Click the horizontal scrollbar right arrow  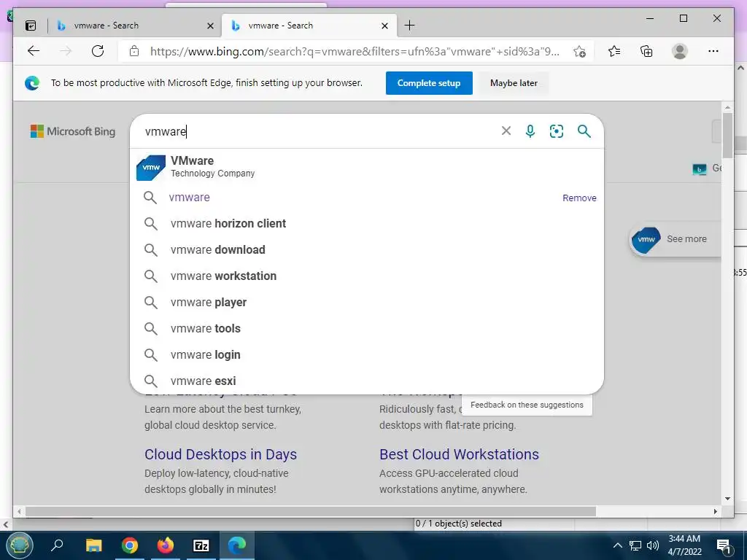click(x=716, y=511)
